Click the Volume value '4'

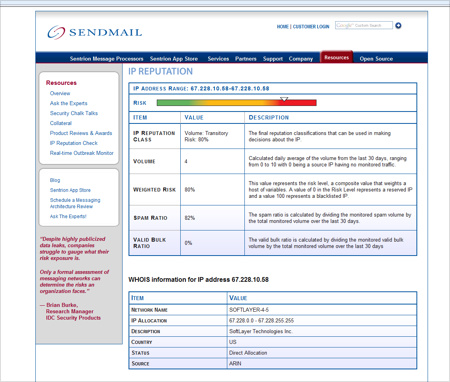tap(186, 161)
